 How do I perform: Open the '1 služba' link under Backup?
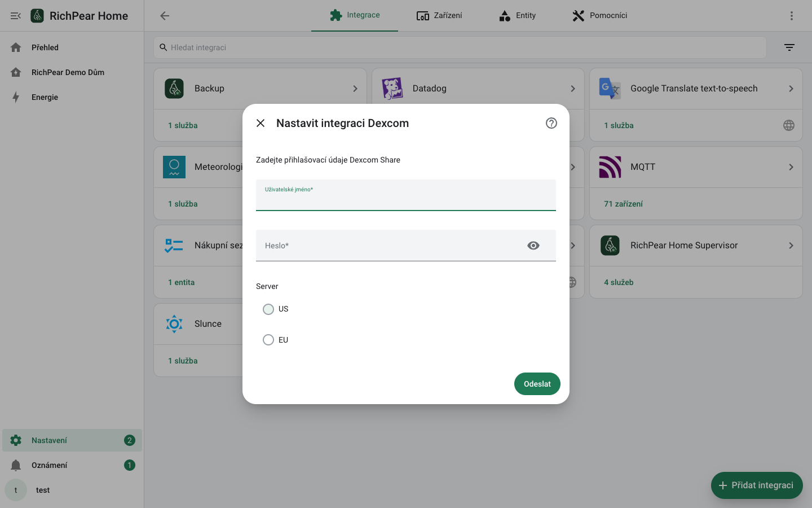[x=183, y=125]
